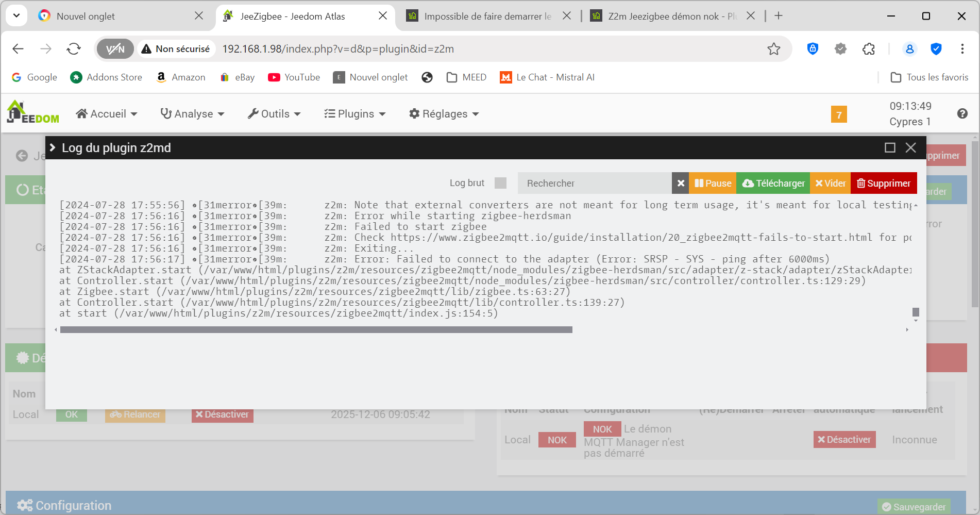The height and width of the screenshot is (515, 980).
Task: Close the Log du plugin z2md dialog
Action: point(911,148)
